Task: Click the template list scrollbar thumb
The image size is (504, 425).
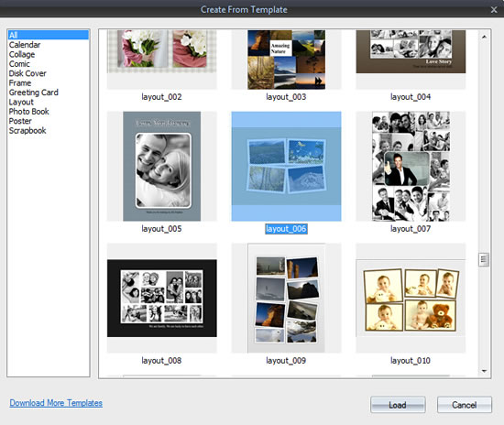Action: point(484,260)
